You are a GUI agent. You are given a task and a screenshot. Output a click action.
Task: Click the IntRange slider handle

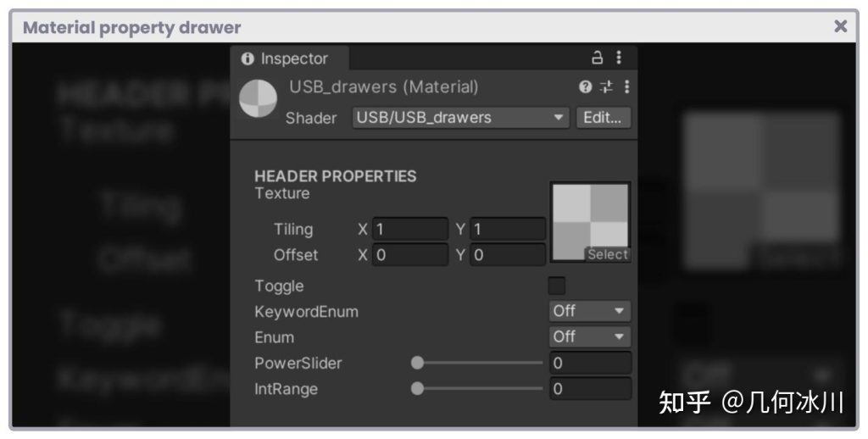point(417,389)
